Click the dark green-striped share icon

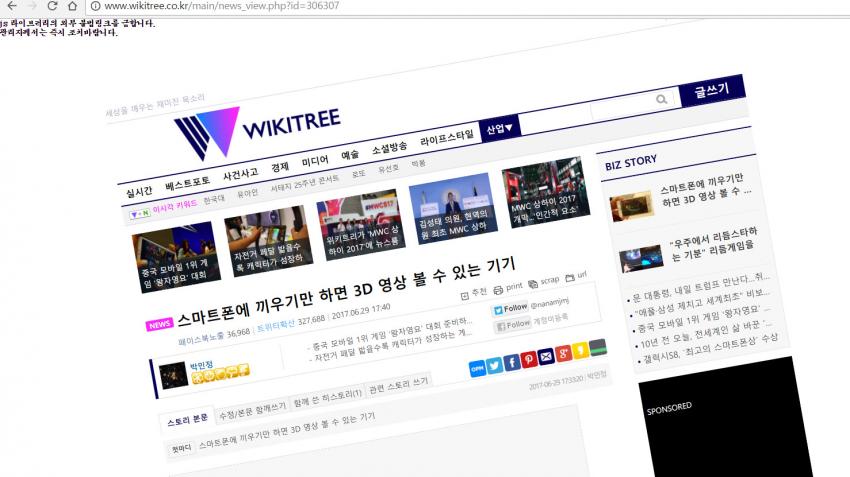coord(598,347)
